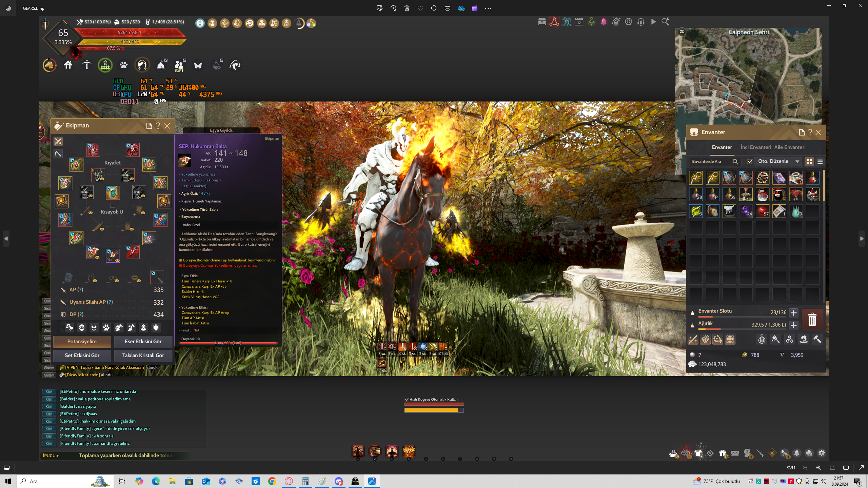Screen dimensions: 868x488
Task: Expand Envanter Slotu with the plus button
Action: 793,312
